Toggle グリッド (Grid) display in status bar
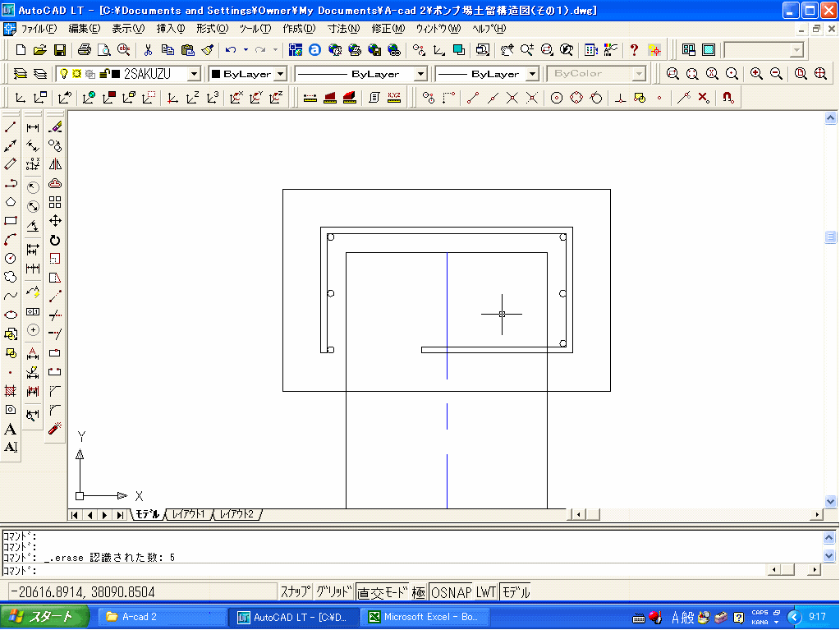Viewport: 840px width, 630px height. [x=333, y=592]
